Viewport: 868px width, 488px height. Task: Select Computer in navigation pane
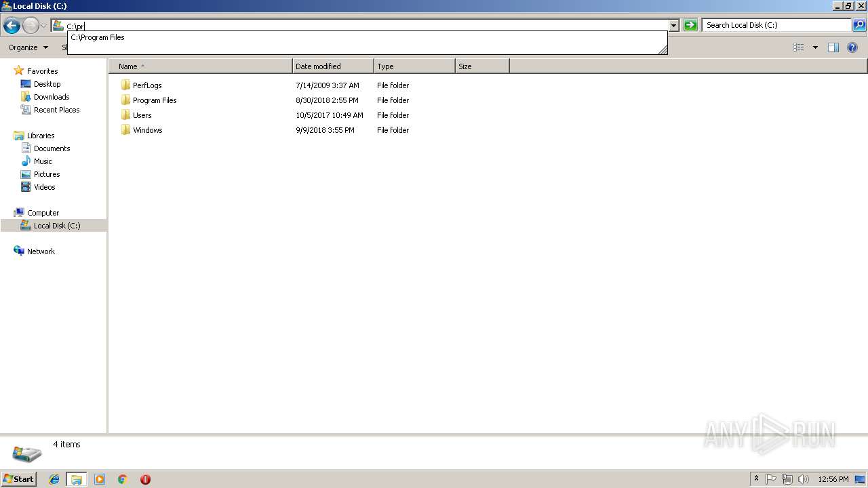[43, 213]
